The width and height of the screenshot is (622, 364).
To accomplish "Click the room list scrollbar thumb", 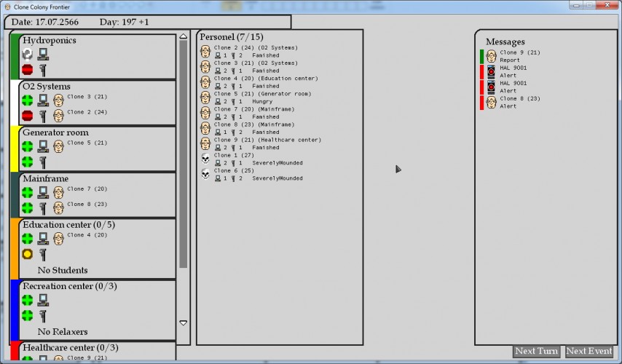I will coord(184,154).
